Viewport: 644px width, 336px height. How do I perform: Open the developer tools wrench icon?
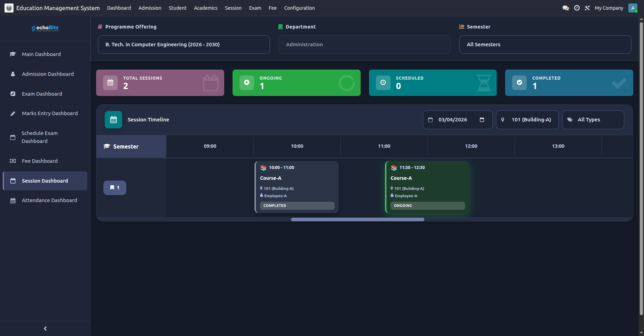[587, 8]
